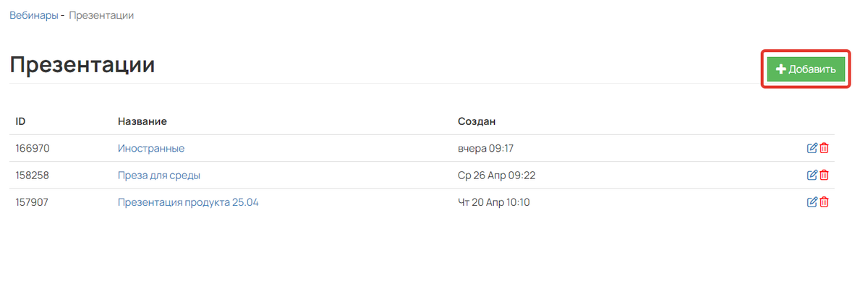Click the Название column header
Image resolution: width=868 pixels, height=299 pixels.
(x=142, y=121)
